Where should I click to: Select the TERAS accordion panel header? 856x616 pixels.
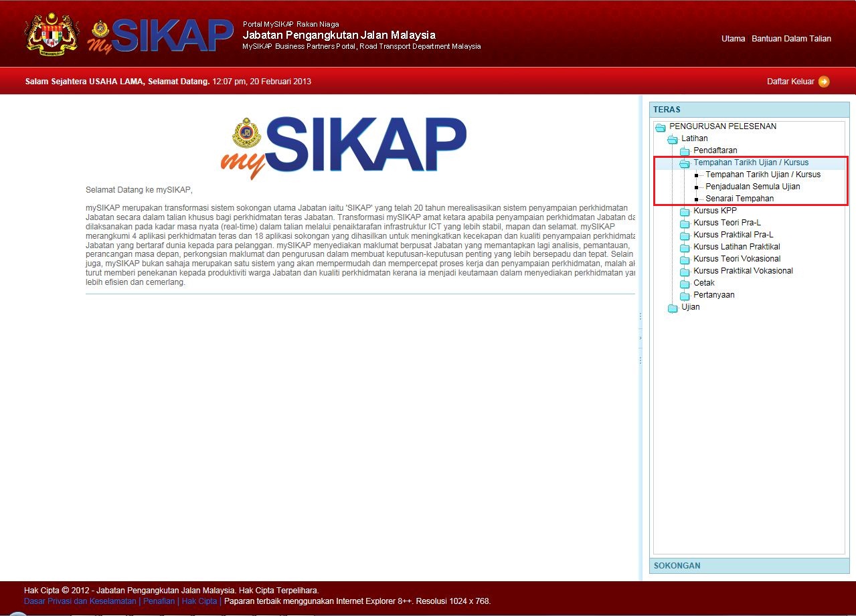click(x=749, y=110)
